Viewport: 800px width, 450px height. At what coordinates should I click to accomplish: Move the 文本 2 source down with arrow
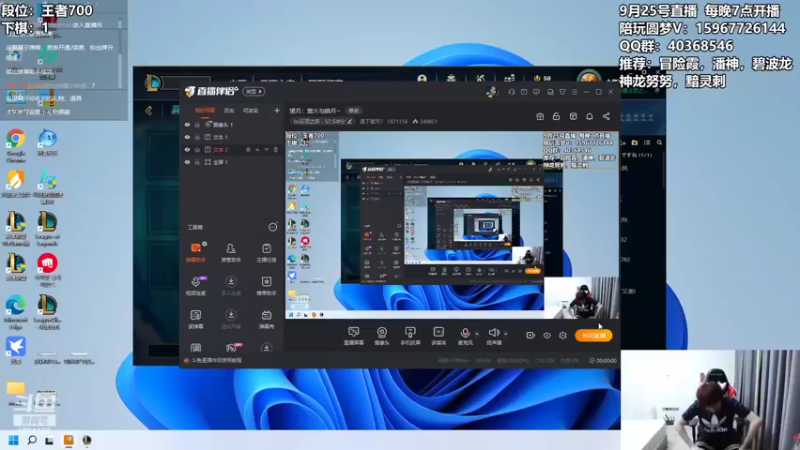coord(266,149)
